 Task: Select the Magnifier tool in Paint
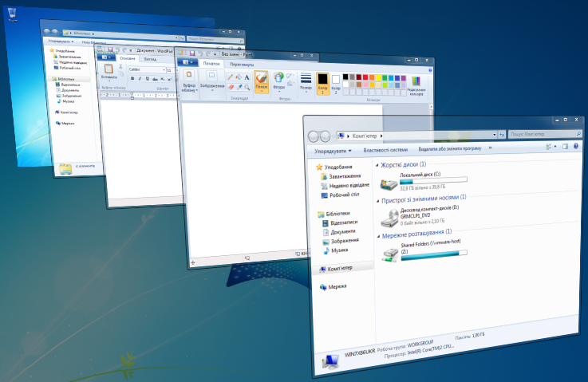point(247,88)
